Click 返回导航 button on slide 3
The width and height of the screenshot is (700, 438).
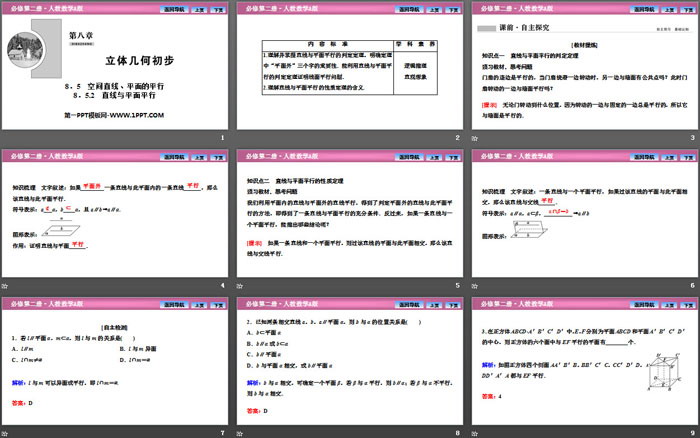[x=644, y=9]
